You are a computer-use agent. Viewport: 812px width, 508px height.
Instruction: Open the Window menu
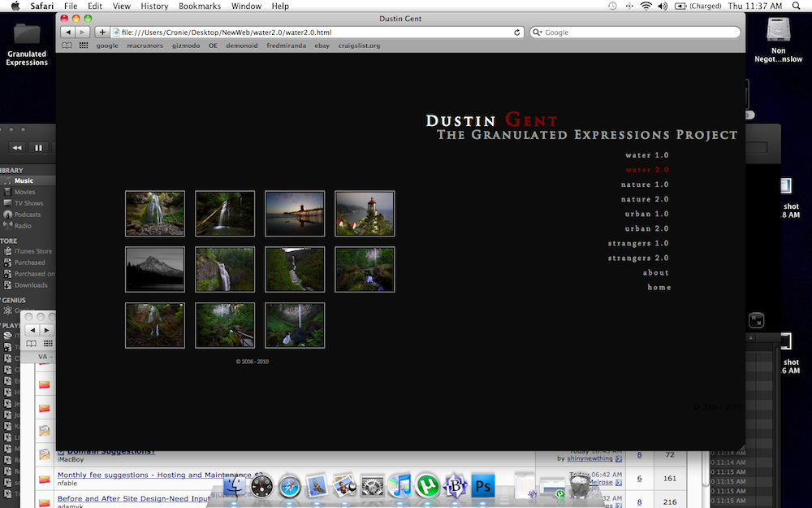point(246,6)
